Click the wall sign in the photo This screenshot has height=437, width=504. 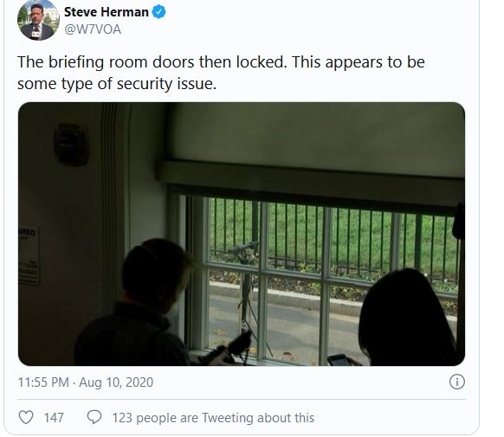coord(29,256)
